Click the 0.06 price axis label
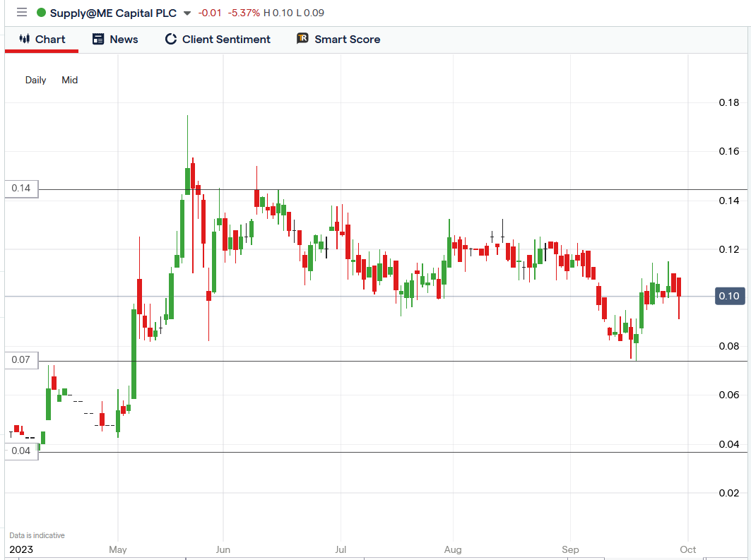The image size is (751, 560). click(728, 395)
